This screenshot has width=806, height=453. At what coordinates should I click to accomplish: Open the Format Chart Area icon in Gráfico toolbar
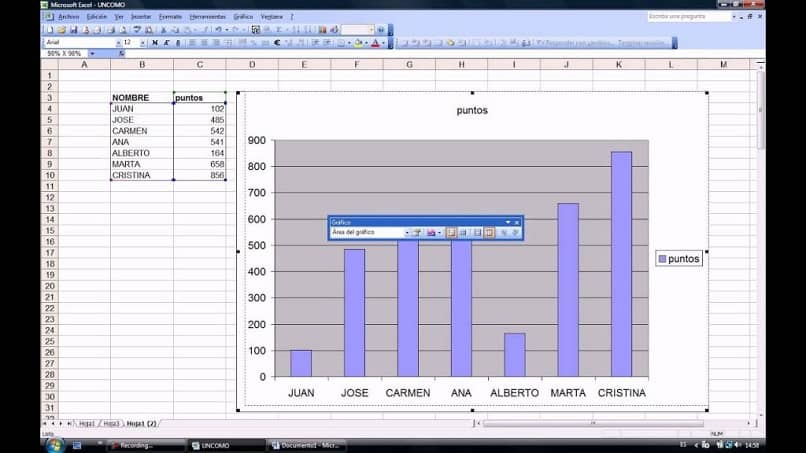(417, 232)
